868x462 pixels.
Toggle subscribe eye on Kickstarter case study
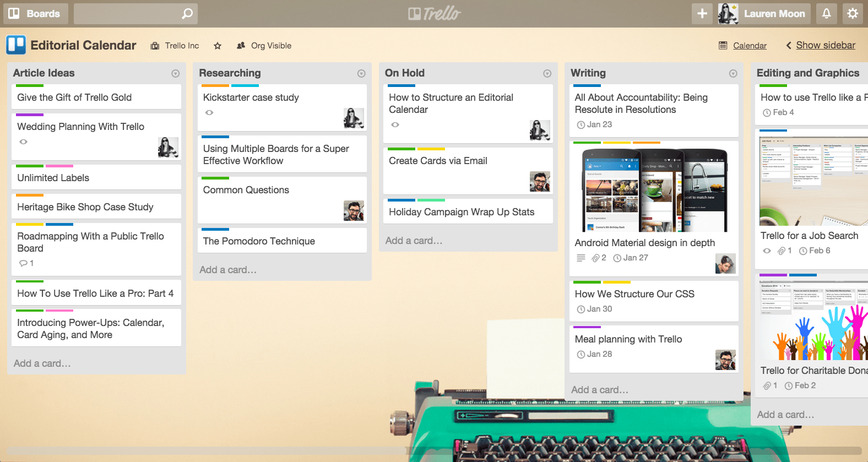(x=209, y=112)
